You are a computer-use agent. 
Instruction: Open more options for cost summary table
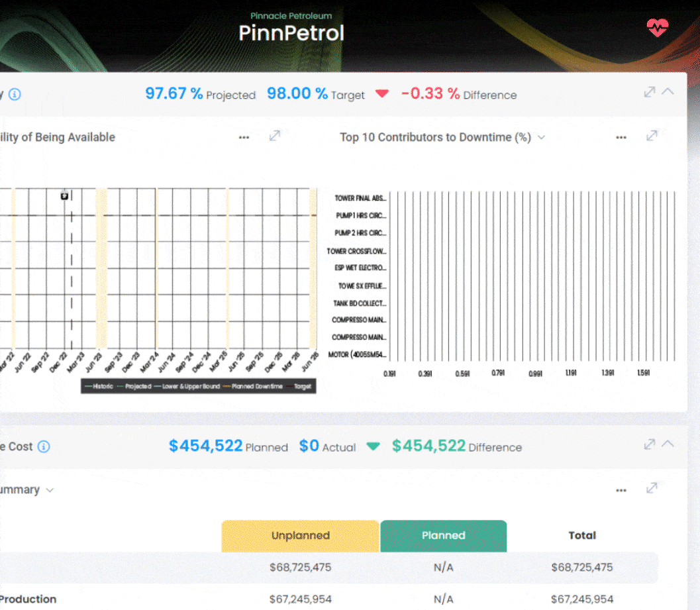coord(621,490)
